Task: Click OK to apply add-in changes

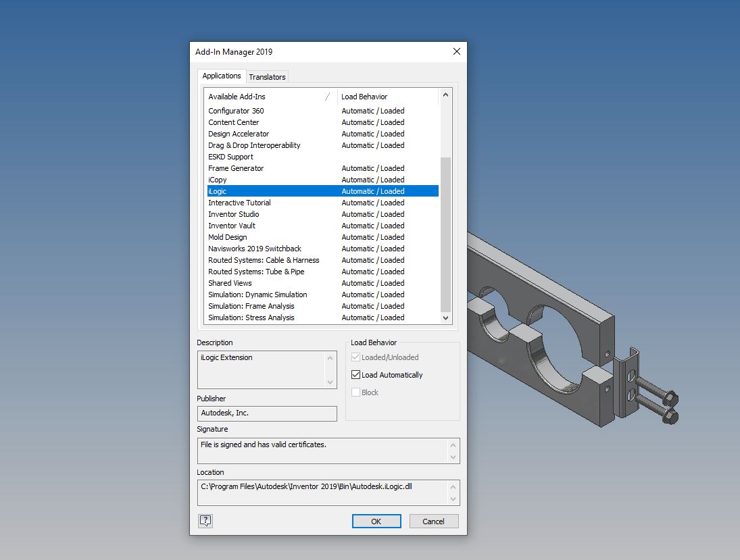Action: pos(376,521)
